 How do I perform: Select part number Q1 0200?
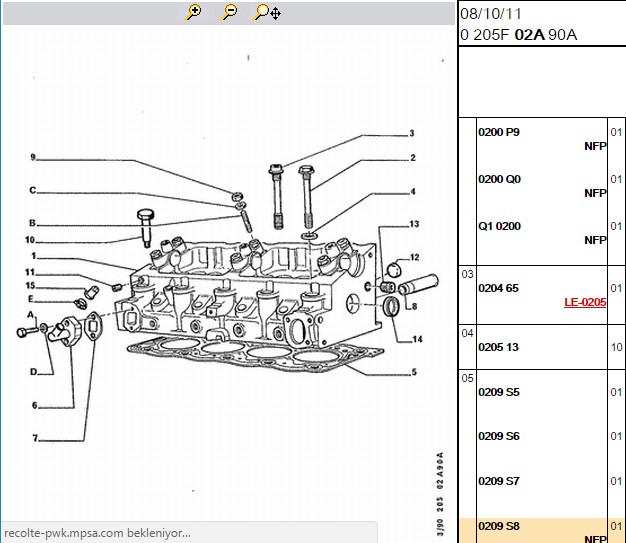coord(499,226)
